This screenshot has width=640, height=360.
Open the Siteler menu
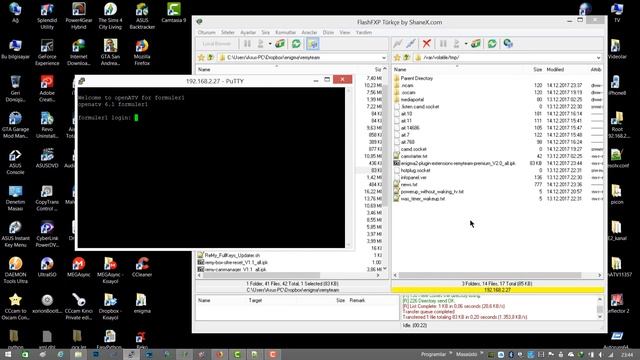point(228,32)
